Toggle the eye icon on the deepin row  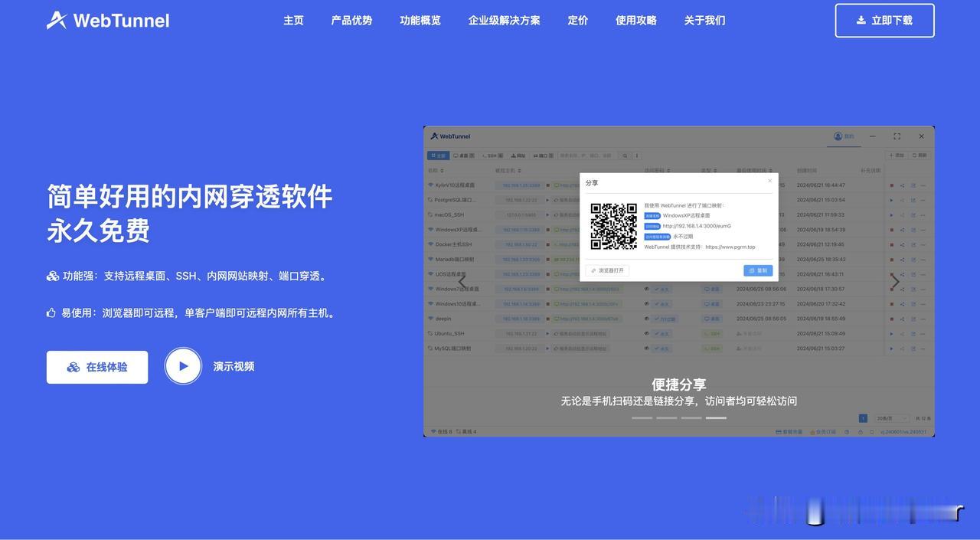click(646, 317)
